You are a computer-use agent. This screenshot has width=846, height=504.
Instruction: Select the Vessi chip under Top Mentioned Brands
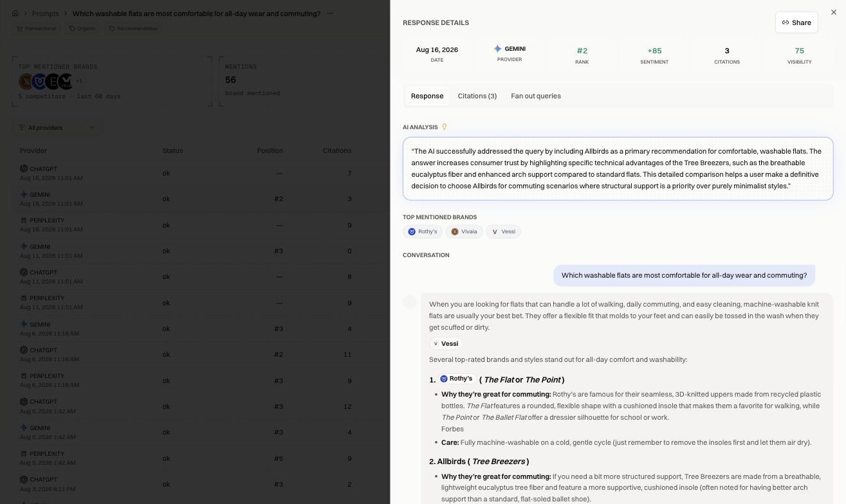[x=503, y=231]
